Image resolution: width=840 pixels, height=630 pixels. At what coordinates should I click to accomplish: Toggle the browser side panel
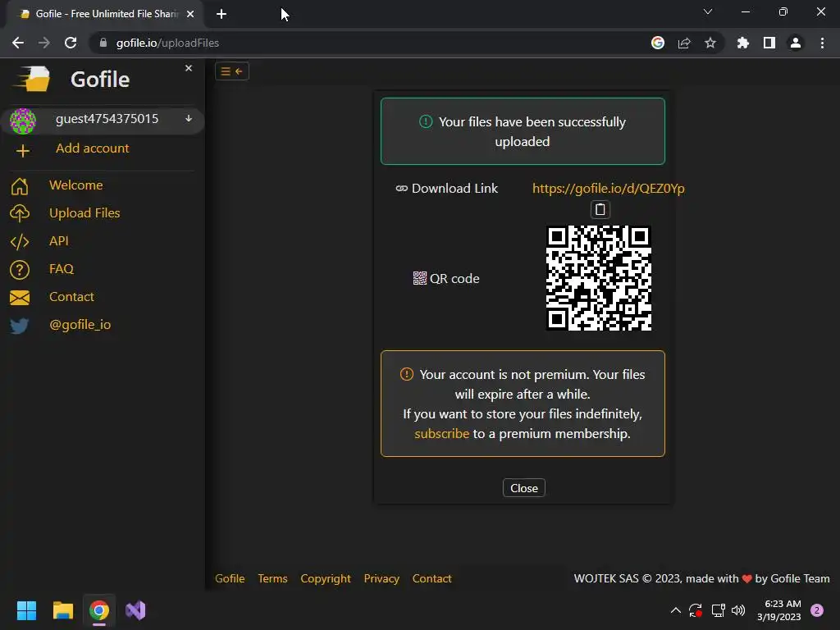pyautogui.click(x=769, y=43)
